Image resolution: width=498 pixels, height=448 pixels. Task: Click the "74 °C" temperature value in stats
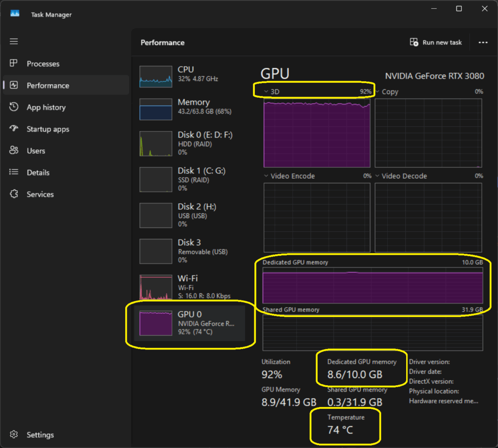[x=340, y=430]
